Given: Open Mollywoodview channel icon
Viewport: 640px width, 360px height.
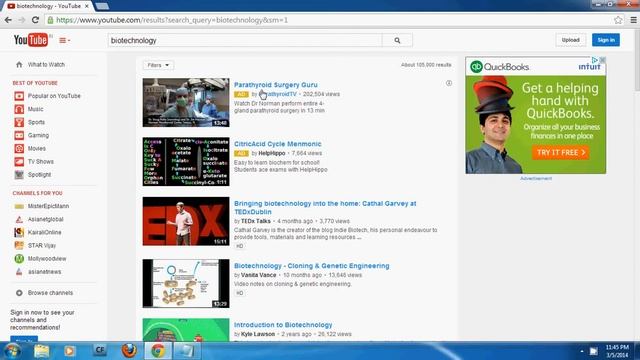Looking at the screenshot, I should coord(19,258).
